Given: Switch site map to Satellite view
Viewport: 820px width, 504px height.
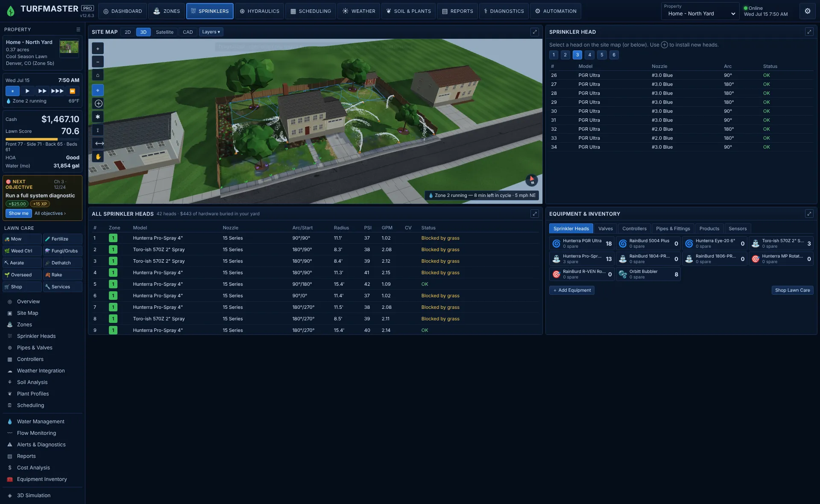Looking at the screenshot, I should click(164, 32).
